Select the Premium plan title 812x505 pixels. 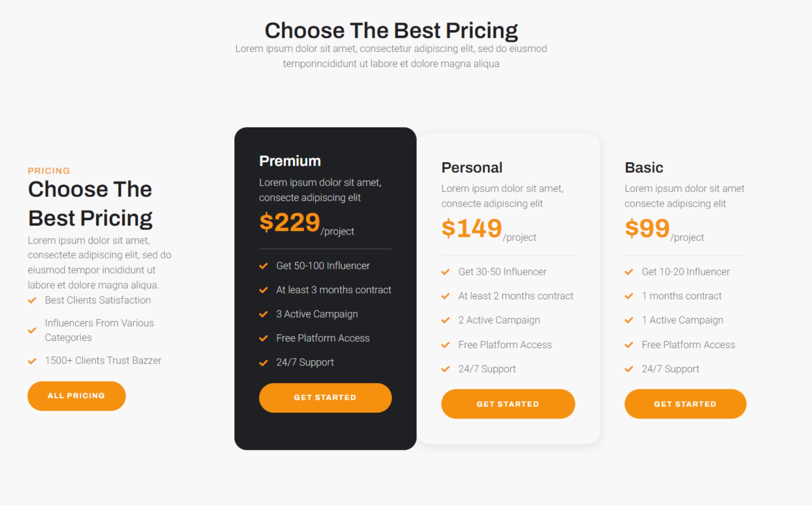290,161
